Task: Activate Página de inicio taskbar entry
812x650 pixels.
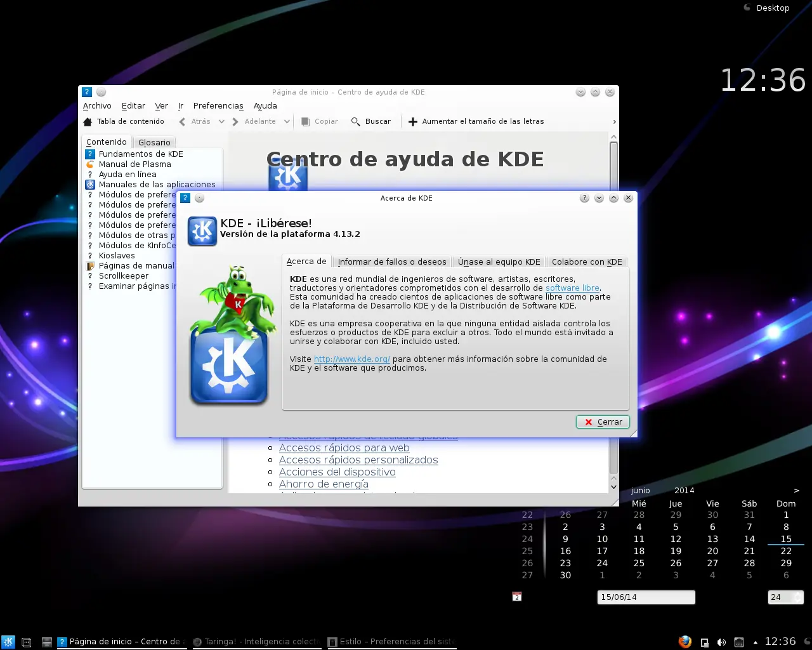Action: click(x=121, y=642)
